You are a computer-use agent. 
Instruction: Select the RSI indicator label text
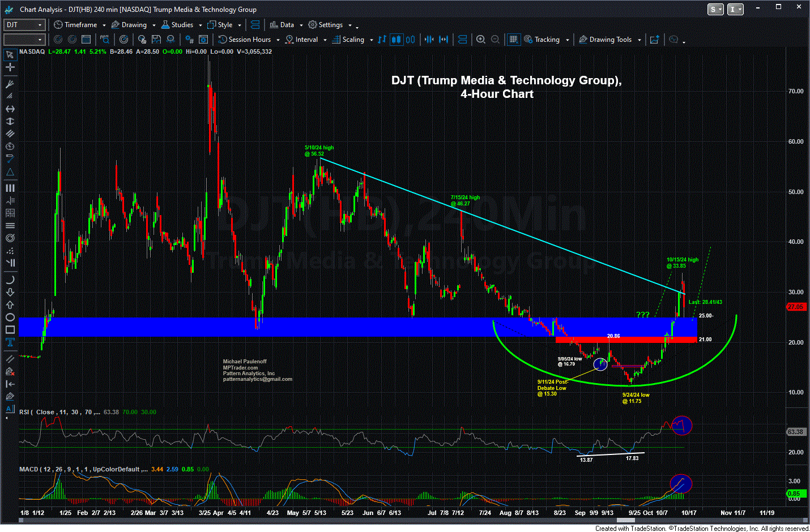[59, 412]
